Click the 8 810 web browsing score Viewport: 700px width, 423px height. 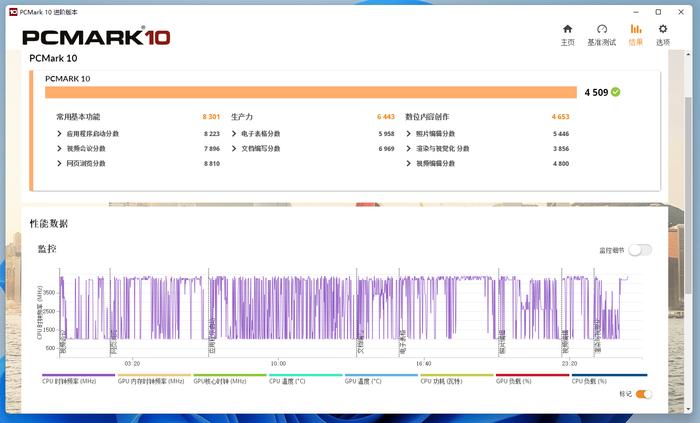point(212,164)
